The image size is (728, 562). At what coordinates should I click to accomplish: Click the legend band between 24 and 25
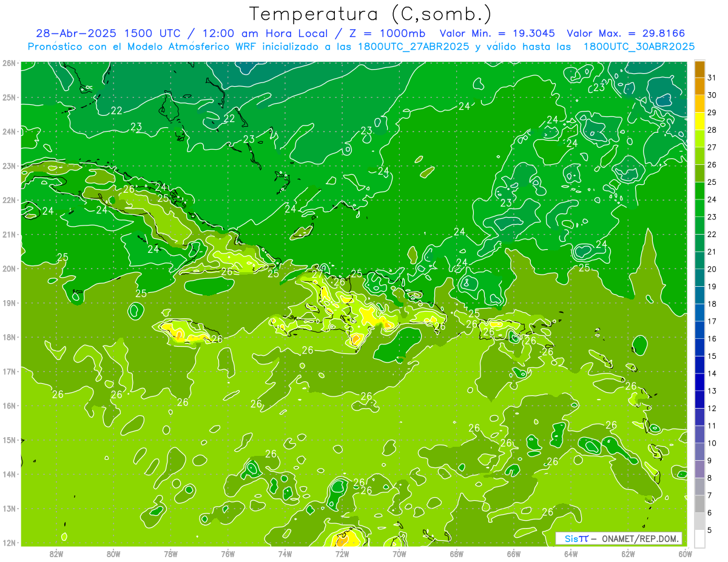pos(699,191)
